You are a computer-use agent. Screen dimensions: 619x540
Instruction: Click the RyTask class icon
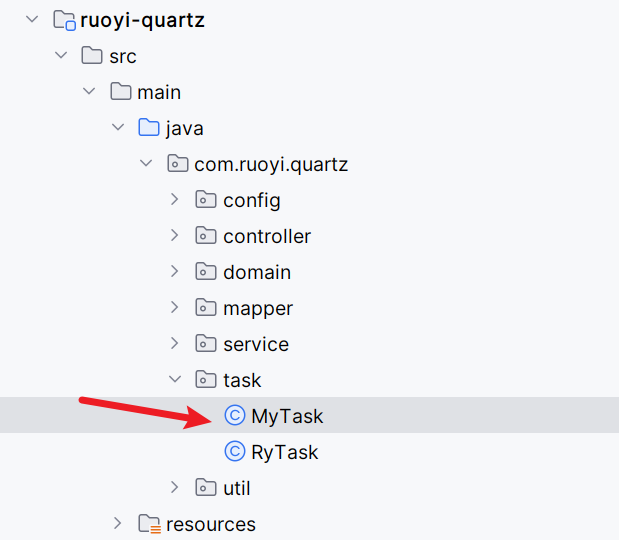pyautogui.click(x=235, y=452)
